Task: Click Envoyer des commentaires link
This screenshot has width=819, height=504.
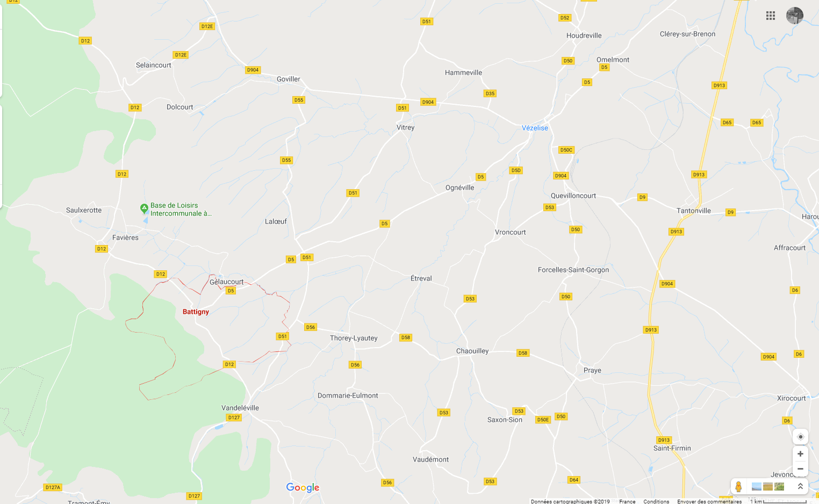Action: coord(709,501)
